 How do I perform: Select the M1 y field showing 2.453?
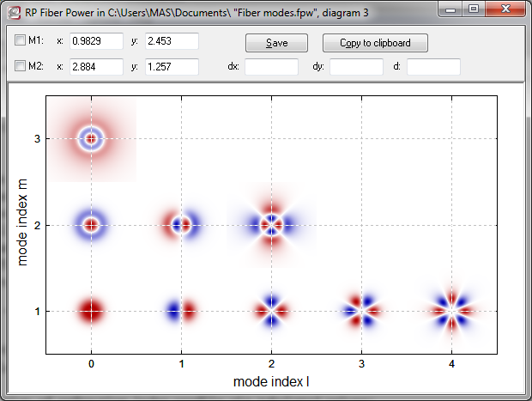172,41
